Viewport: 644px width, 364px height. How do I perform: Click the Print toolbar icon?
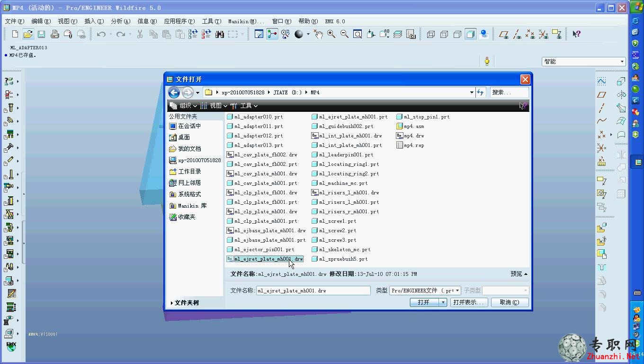coord(54,34)
